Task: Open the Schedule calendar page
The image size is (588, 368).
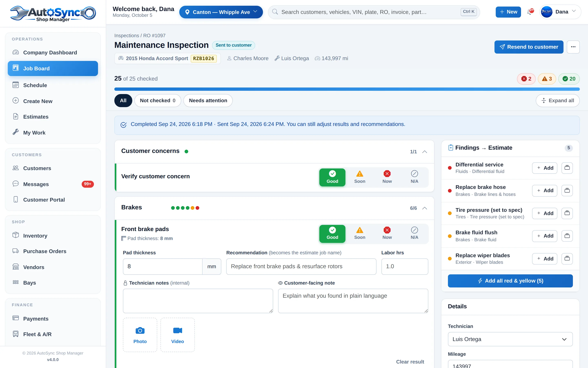Action: click(53, 85)
